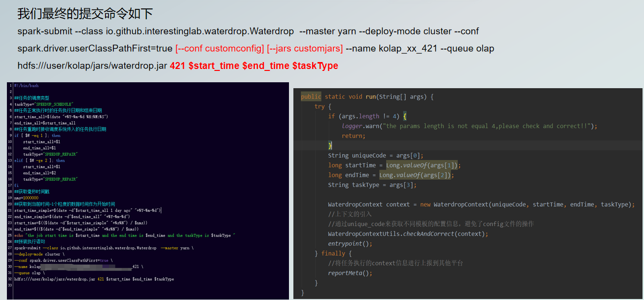Click the finally keyword in Java code
Viewport: 644px width, 300px height.
(x=333, y=253)
